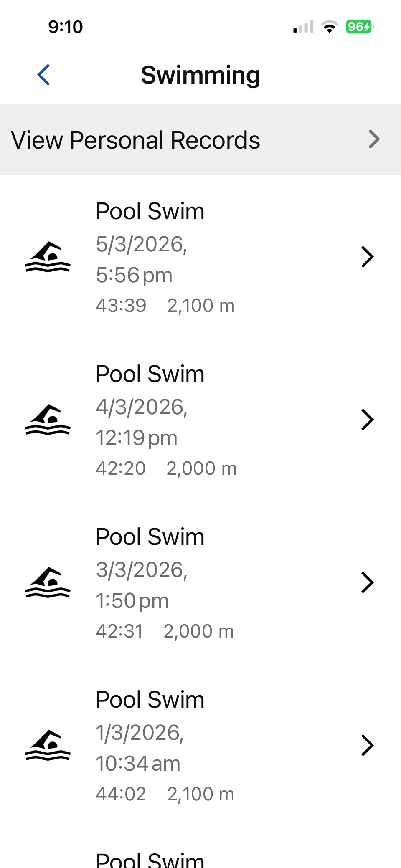Viewport: 401px width, 868px height.
Task: Tap swimmer icon for 3/3/2026 swim
Action: pos(48,582)
